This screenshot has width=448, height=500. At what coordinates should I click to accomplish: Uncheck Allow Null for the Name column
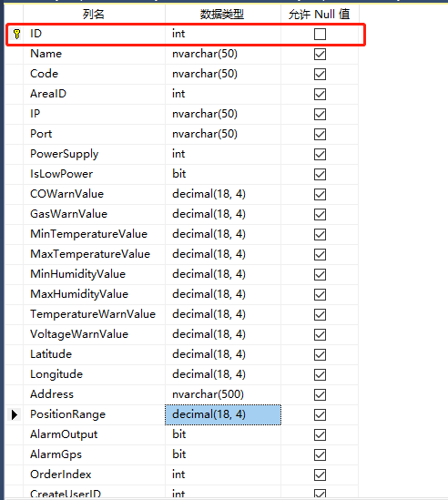pyautogui.click(x=320, y=54)
